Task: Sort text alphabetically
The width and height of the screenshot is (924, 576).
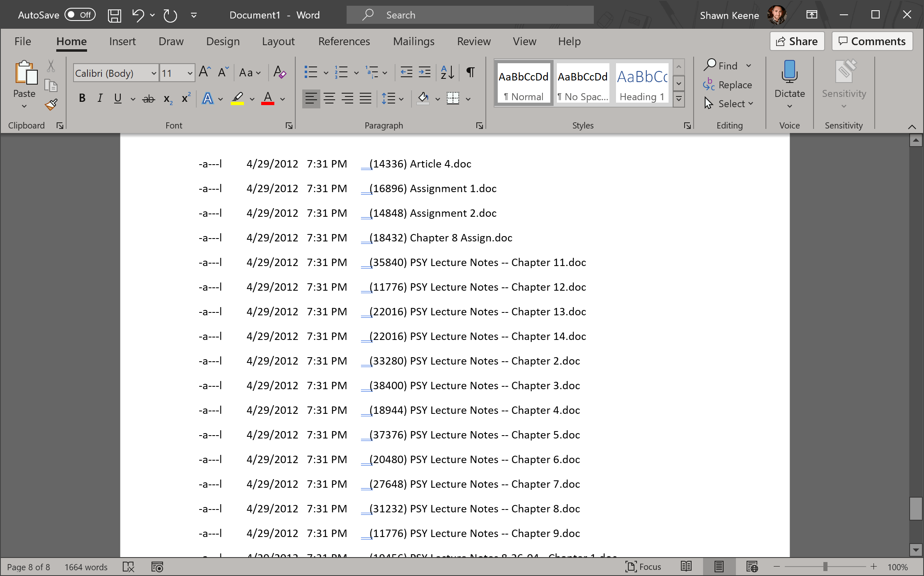Action: 447,72
